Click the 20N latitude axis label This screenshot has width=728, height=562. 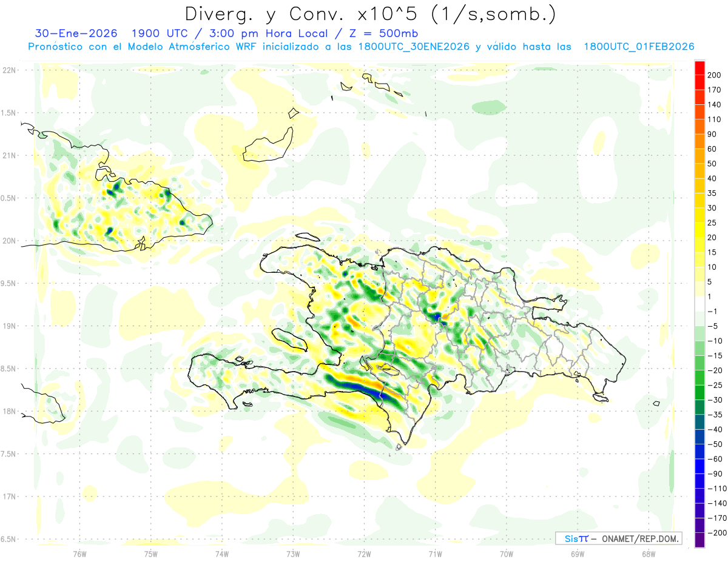coord(8,241)
